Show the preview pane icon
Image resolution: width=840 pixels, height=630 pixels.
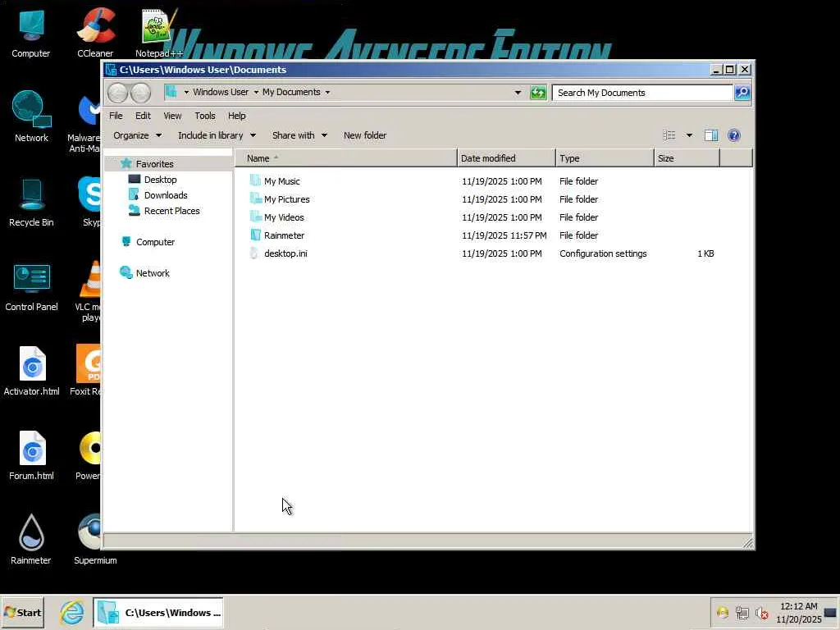tap(711, 135)
